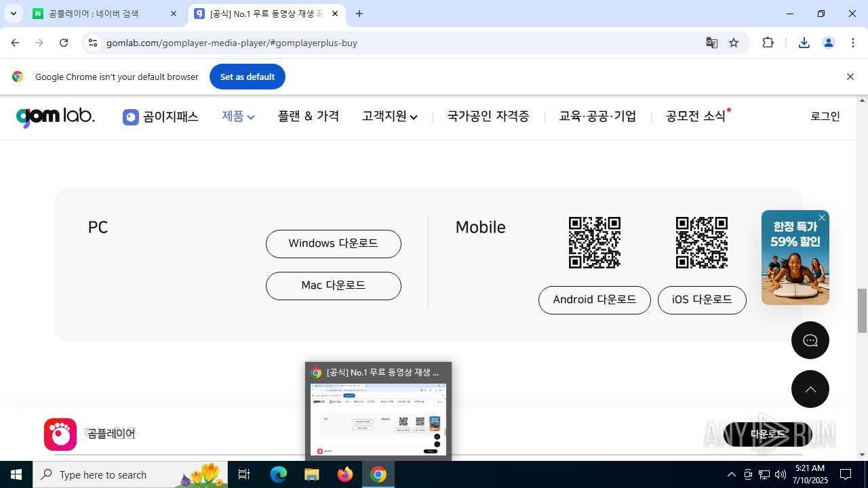
Task: Open the 플랜 & 가격 menu item
Action: [309, 117]
